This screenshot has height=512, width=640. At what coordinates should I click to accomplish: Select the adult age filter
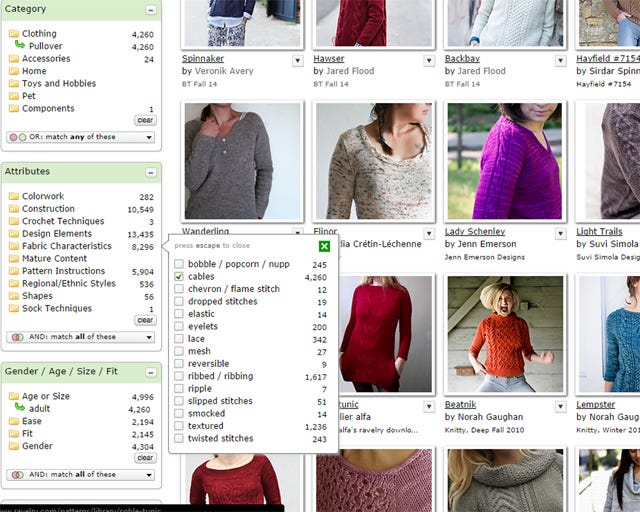click(x=39, y=409)
